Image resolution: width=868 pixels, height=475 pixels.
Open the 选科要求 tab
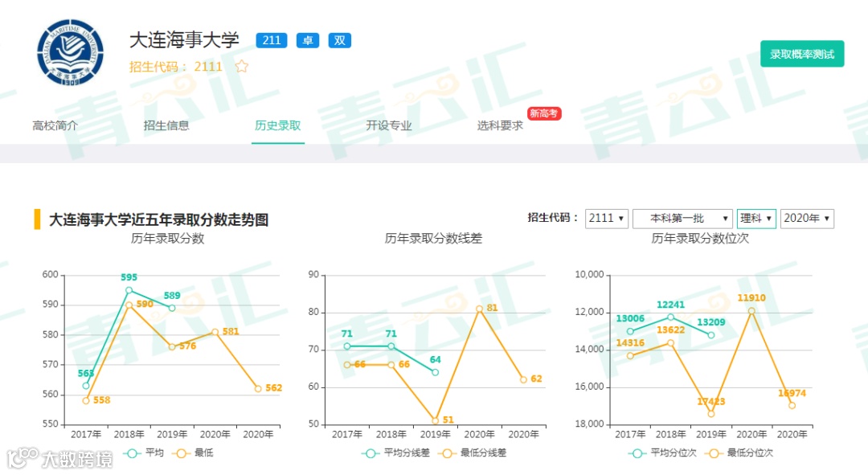tap(500, 125)
